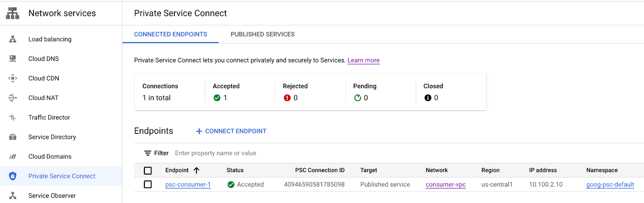Open the consumer-vpc network link
644x203 pixels.
point(446,185)
